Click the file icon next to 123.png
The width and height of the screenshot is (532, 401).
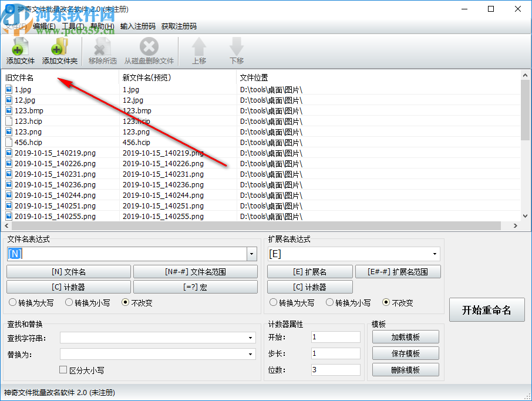click(9, 132)
